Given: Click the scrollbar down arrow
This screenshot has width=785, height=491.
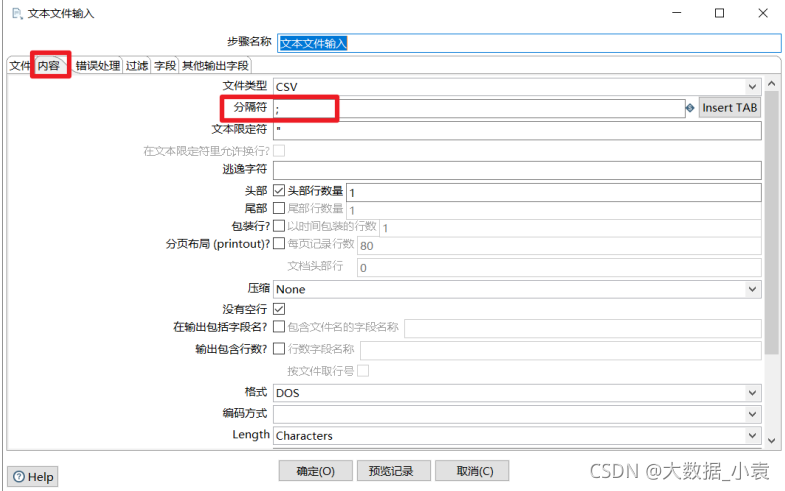Looking at the screenshot, I should coord(771,440).
